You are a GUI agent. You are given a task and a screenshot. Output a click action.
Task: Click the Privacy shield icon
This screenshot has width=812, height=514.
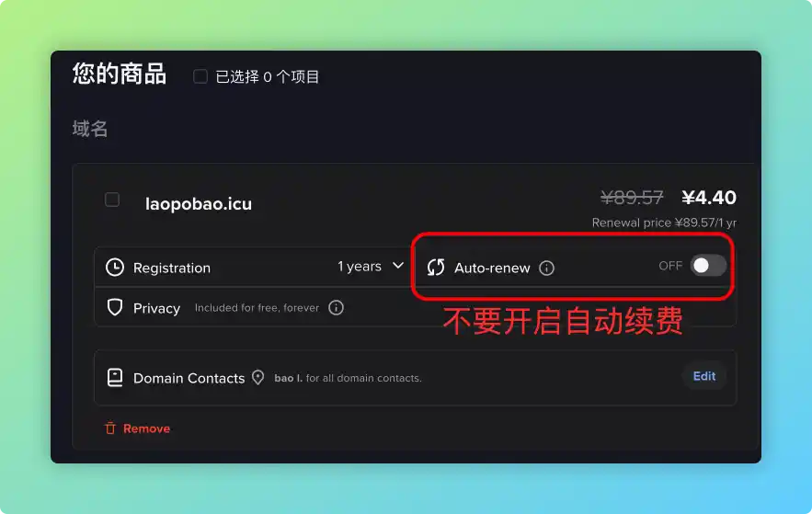[x=115, y=308]
